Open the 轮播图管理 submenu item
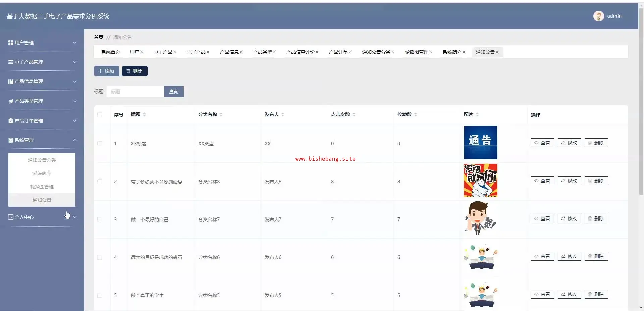The height and width of the screenshot is (311, 644). pyautogui.click(x=42, y=187)
